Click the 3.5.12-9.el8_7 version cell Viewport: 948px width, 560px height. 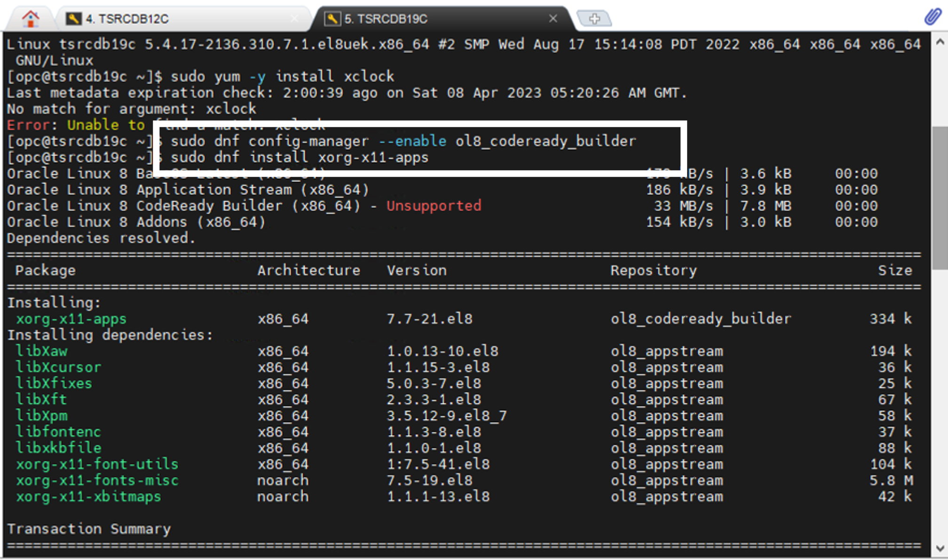tap(447, 416)
